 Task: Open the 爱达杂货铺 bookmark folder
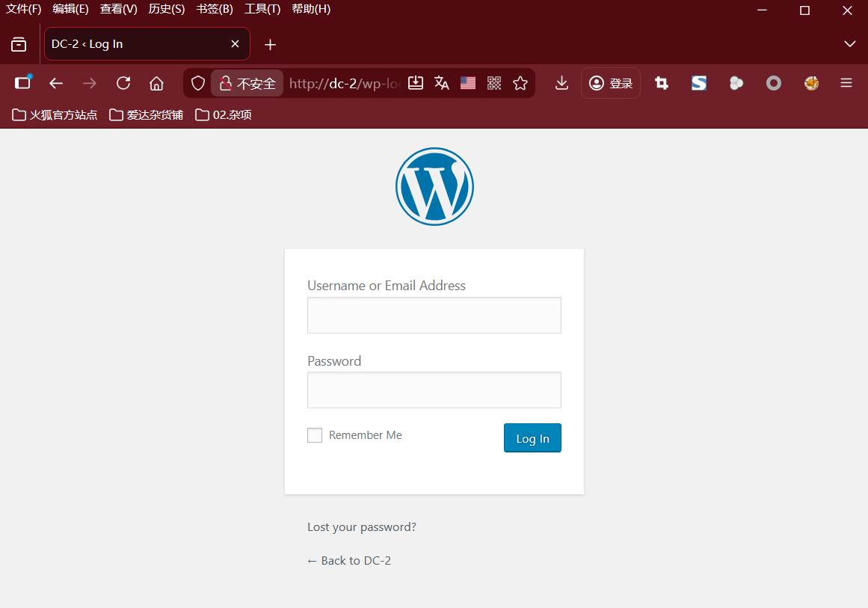click(x=146, y=114)
